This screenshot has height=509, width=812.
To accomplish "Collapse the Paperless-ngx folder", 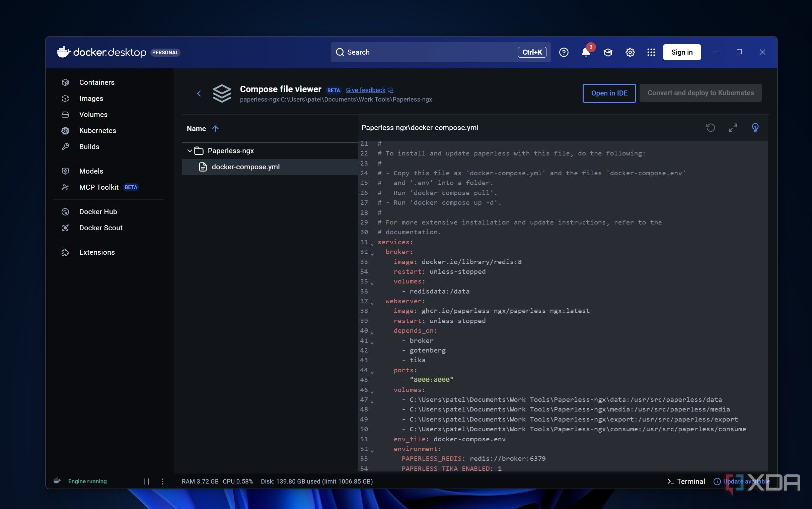I will [x=190, y=151].
